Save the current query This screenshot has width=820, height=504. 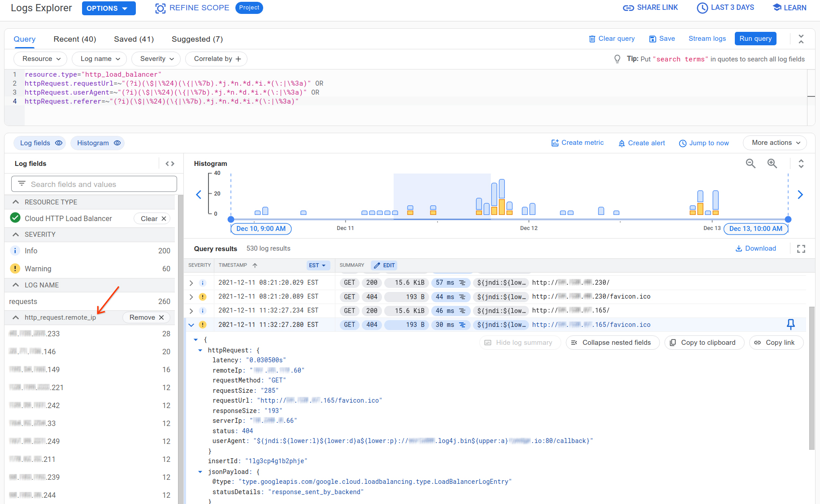pyautogui.click(x=662, y=39)
